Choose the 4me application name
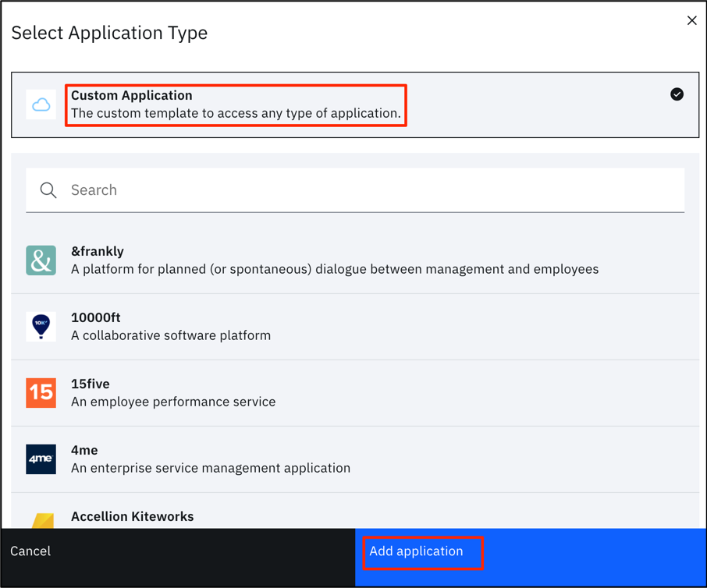Screen dimensions: 707x588 point(84,450)
